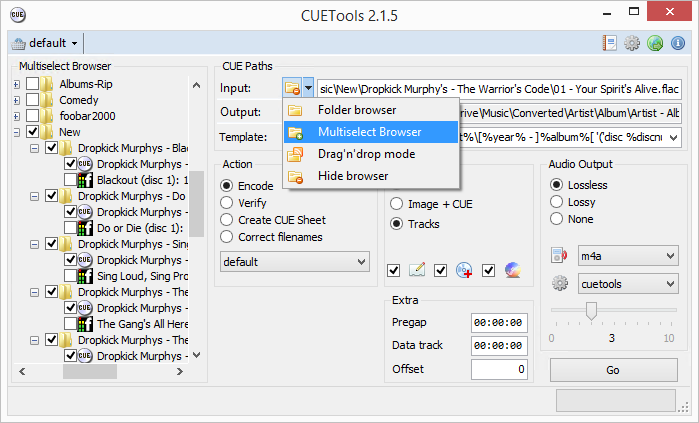Select Lossy audio output
699x423 pixels.
point(573,202)
